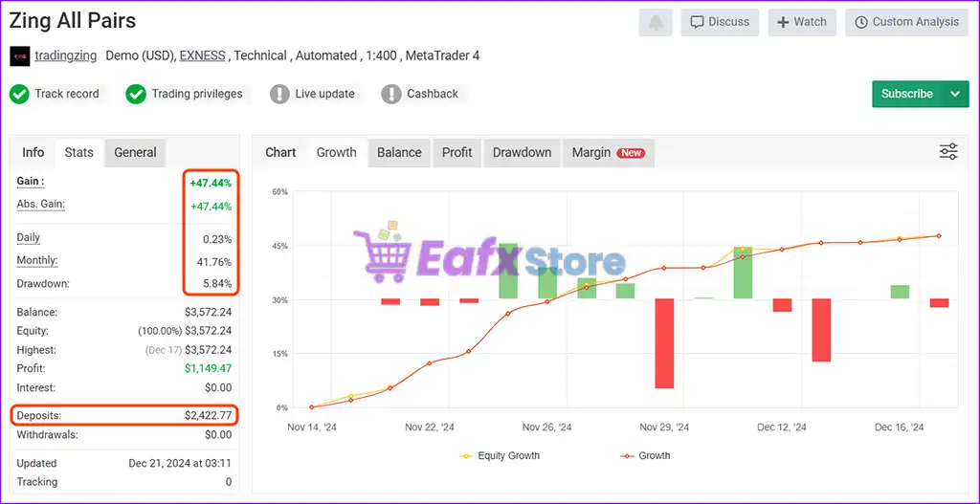Expand the Subscribe dropdown arrow
Image resolution: width=980 pixels, height=504 pixels.
tap(955, 95)
